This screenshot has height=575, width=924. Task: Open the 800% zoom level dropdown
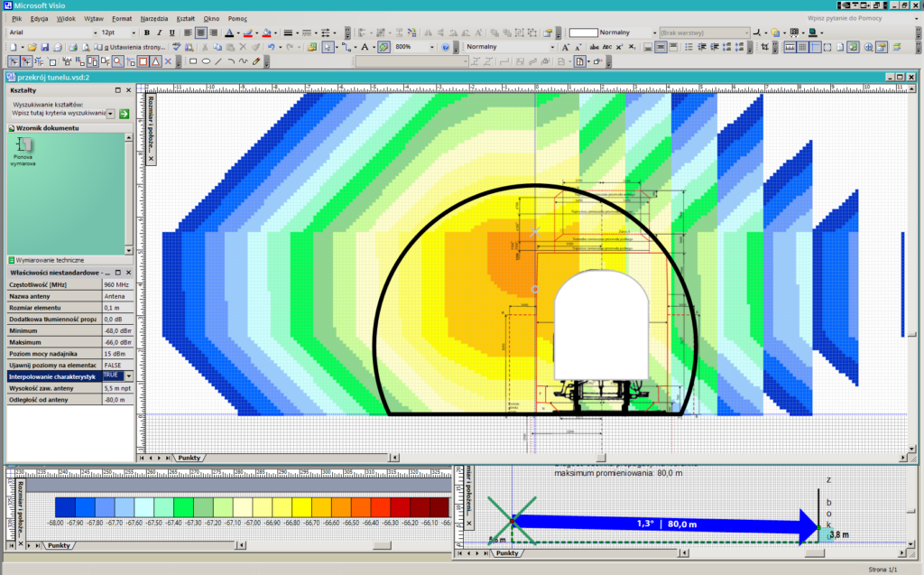coord(431,47)
